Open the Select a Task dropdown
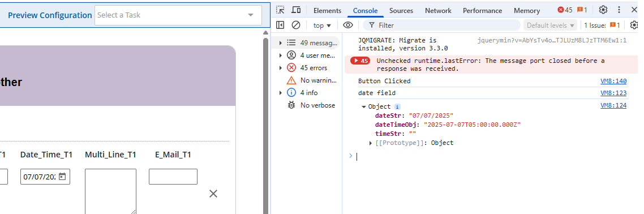This screenshot has width=644, height=214. tap(178, 15)
